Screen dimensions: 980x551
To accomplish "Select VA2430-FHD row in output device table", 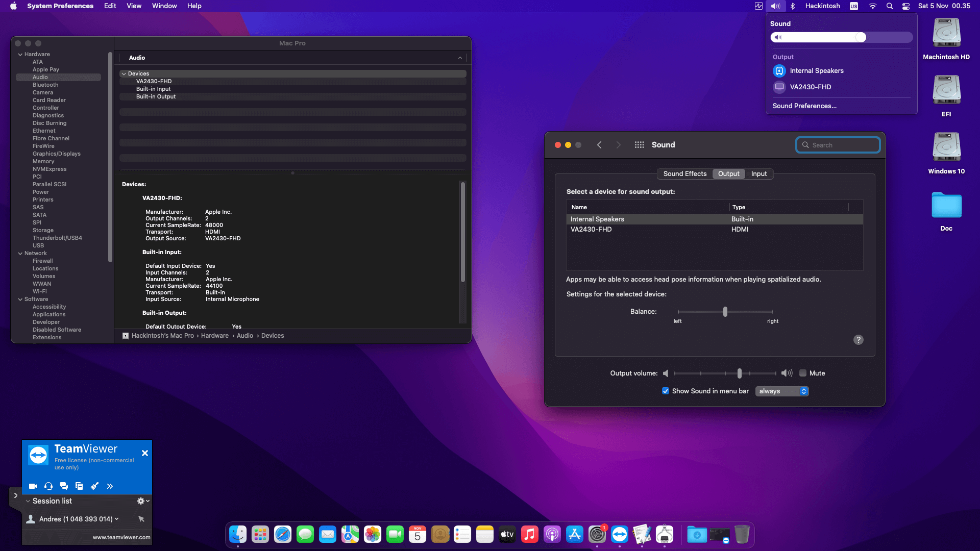I will (x=715, y=230).
